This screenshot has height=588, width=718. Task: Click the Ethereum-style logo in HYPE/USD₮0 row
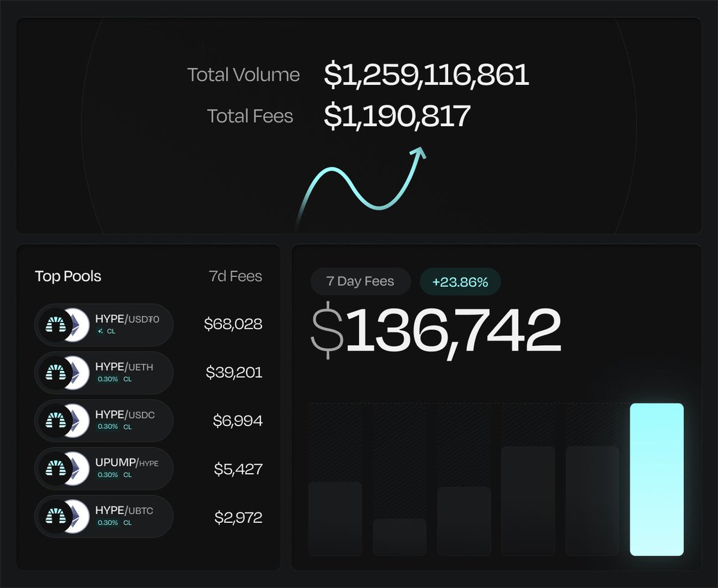(x=80, y=325)
